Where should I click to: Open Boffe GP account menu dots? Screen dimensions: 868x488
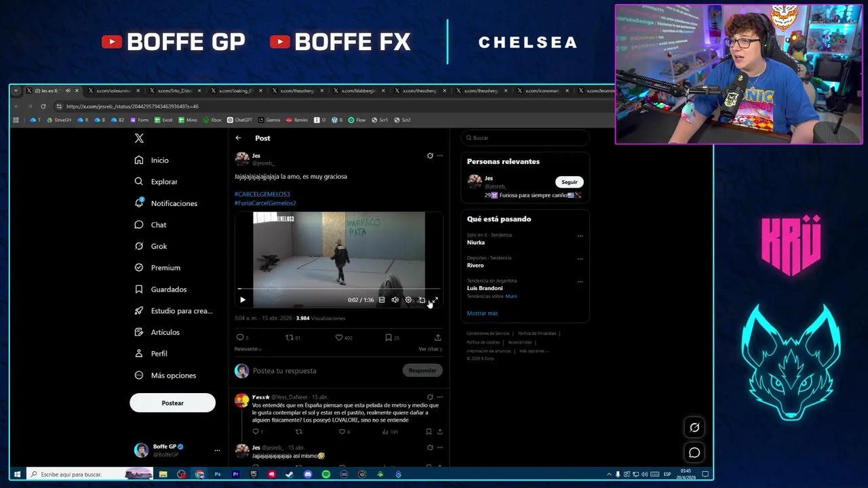tap(217, 451)
